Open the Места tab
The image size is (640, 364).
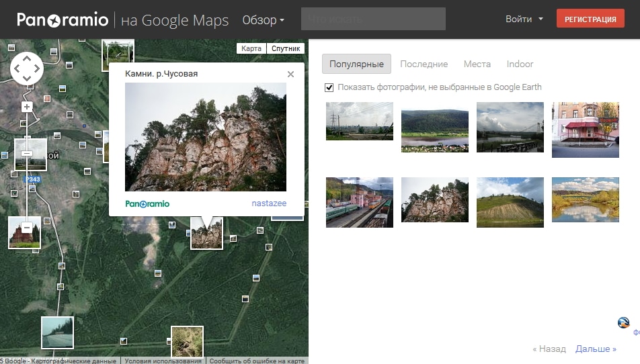tap(477, 64)
